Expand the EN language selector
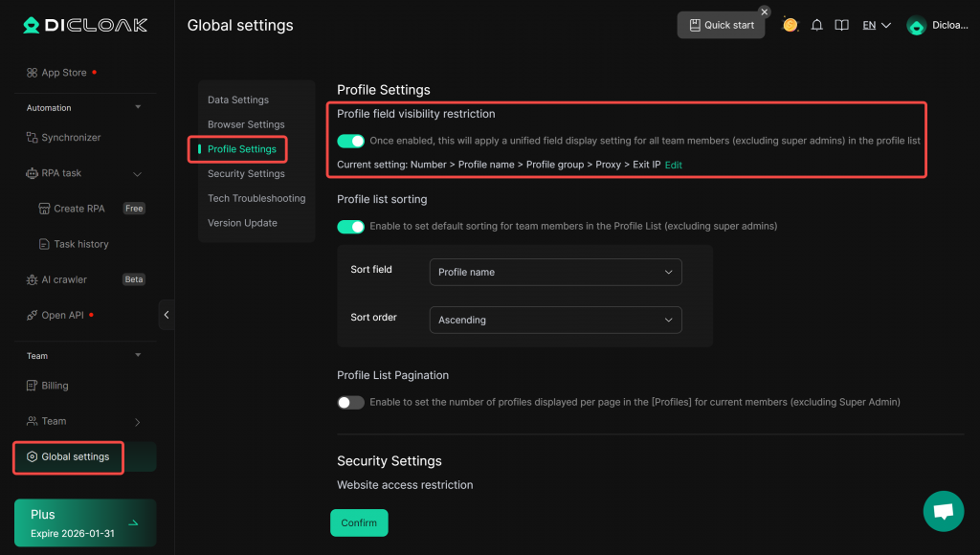 click(x=876, y=26)
